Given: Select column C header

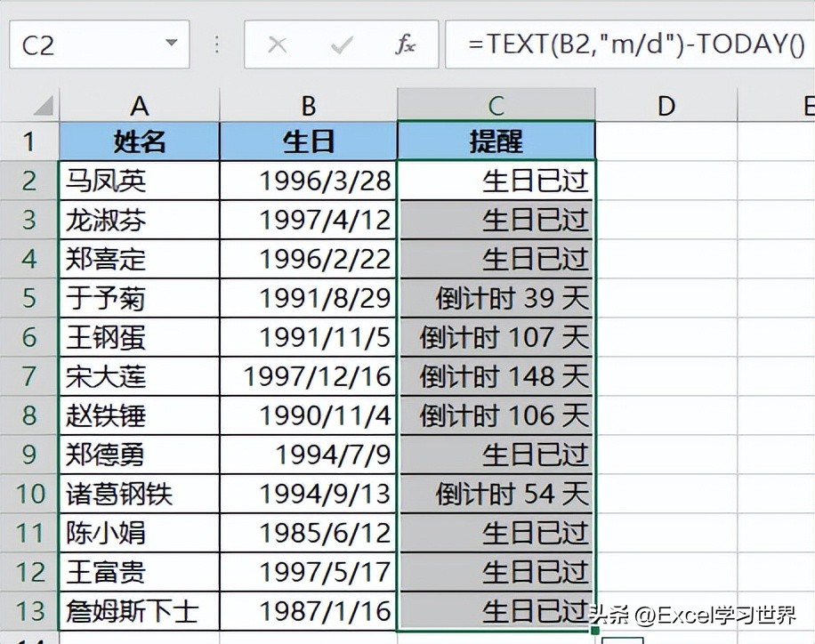Looking at the screenshot, I should [496, 106].
